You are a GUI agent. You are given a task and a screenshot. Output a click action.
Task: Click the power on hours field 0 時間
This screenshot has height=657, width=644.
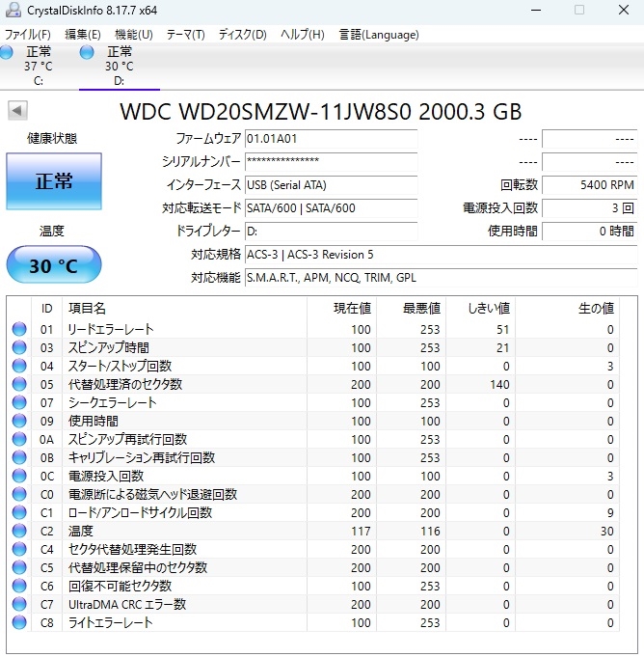(590, 232)
